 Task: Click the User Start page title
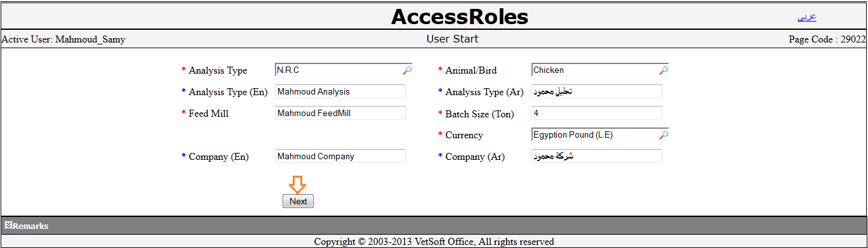tap(453, 39)
